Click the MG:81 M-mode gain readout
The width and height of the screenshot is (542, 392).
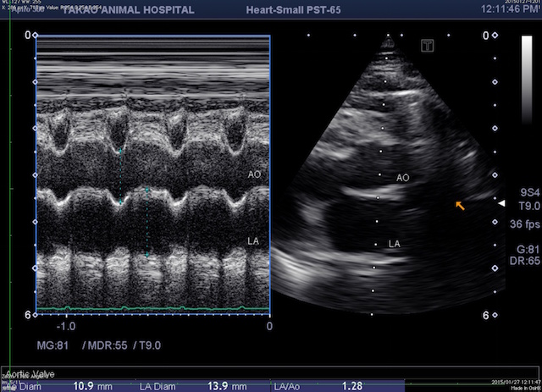pos(53,345)
